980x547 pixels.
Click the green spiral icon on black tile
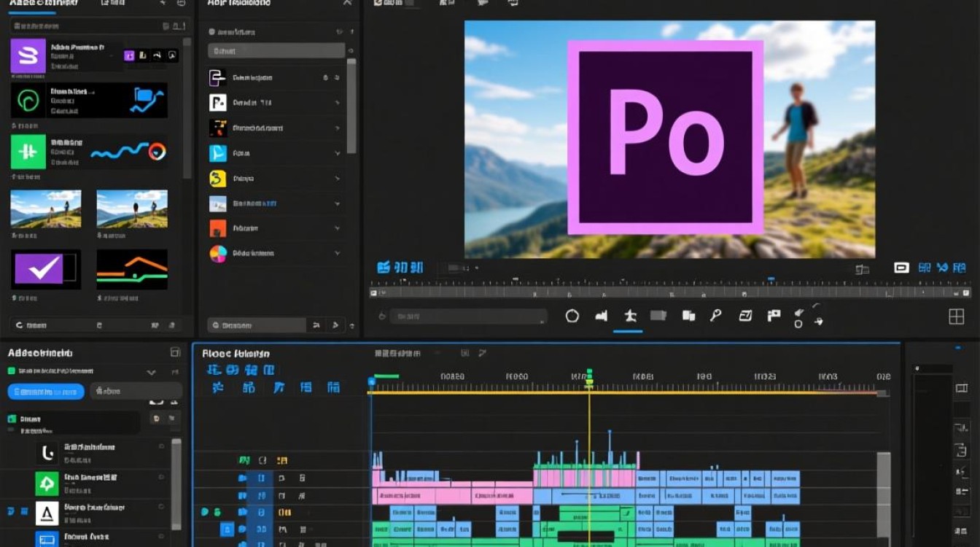[x=28, y=101]
